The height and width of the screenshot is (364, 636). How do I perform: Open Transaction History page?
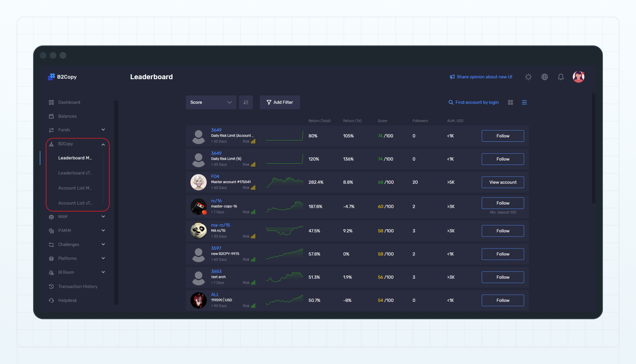78,287
